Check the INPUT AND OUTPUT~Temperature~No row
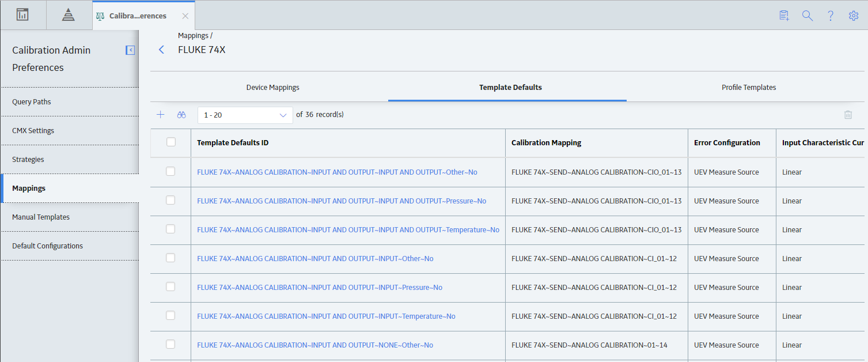Image resolution: width=868 pixels, height=362 pixels. click(170, 229)
